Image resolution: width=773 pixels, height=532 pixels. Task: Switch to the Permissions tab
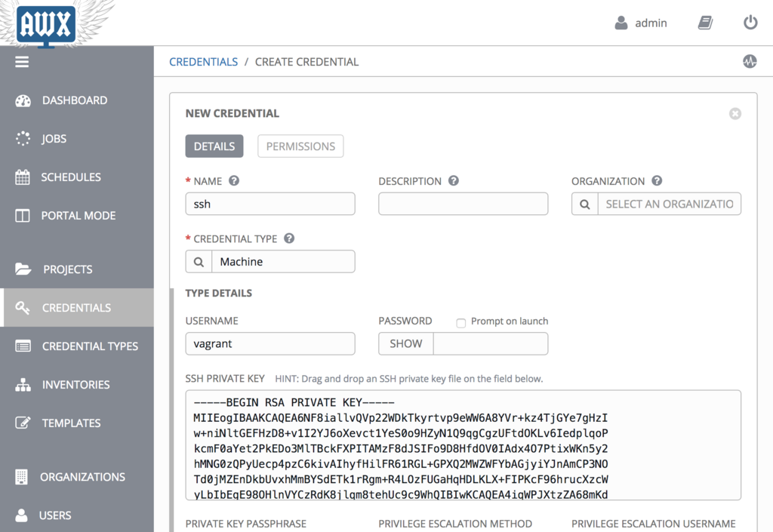click(300, 146)
